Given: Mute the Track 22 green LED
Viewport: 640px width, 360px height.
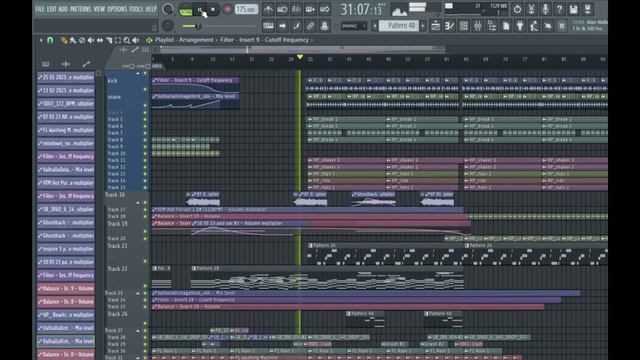Looking at the screenshot, I should pos(145,286).
